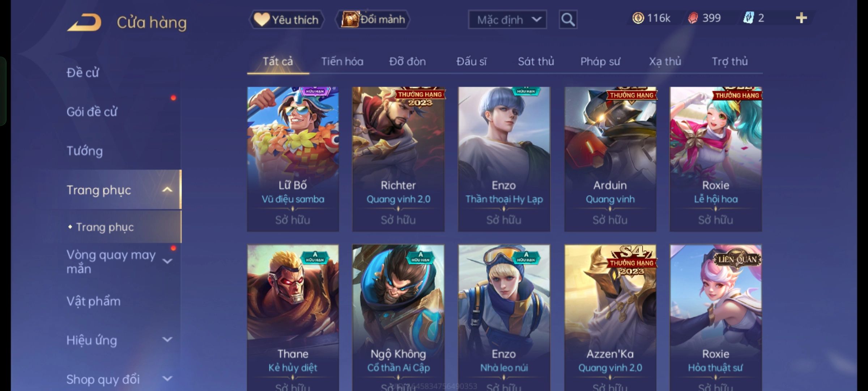Image resolution: width=868 pixels, height=391 pixels.
Task: Expand the Hiệu ứng sidebar section
Action: [167, 340]
